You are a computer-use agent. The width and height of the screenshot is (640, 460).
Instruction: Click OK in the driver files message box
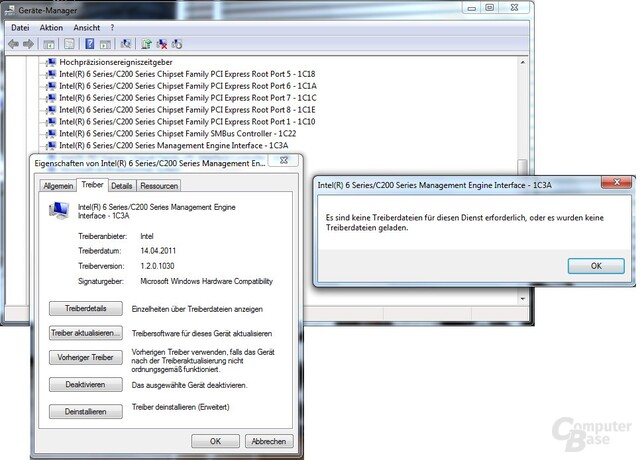tap(596, 266)
